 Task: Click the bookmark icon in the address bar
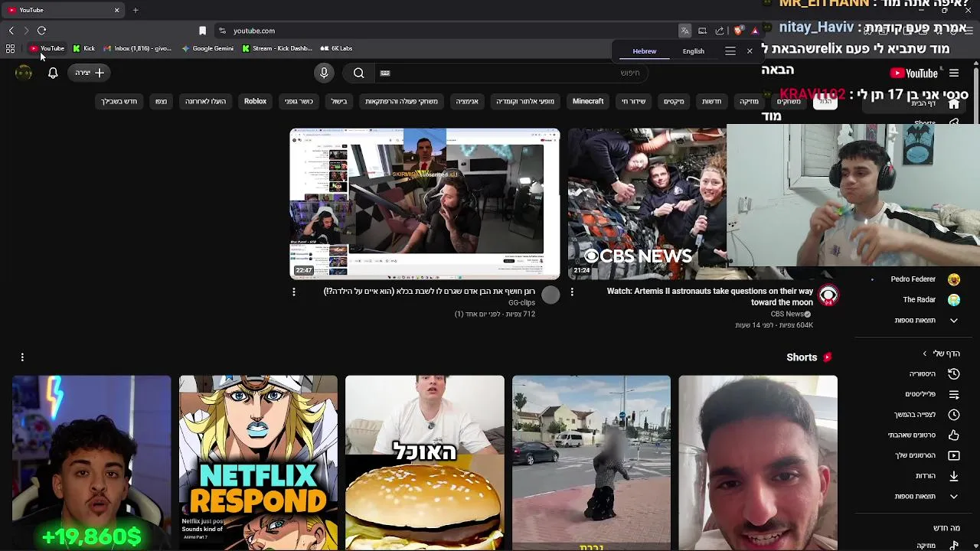coord(202,31)
